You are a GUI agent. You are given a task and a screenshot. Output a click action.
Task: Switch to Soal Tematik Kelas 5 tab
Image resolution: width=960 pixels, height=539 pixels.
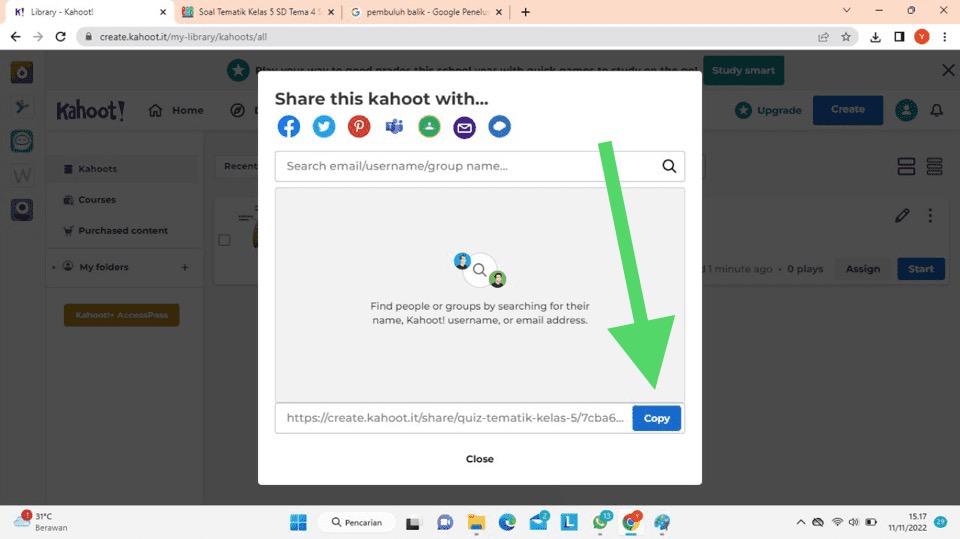[x=257, y=12]
